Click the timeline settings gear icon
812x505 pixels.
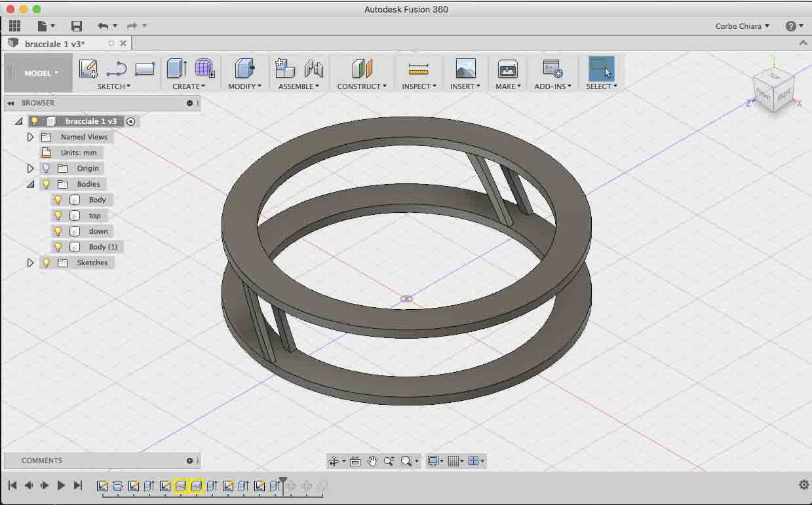(804, 485)
